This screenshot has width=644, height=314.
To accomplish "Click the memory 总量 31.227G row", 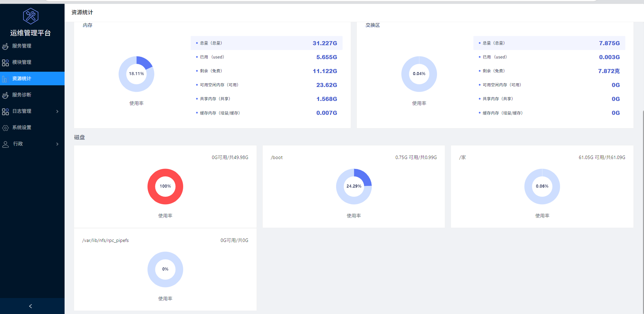I will point(266,43).
